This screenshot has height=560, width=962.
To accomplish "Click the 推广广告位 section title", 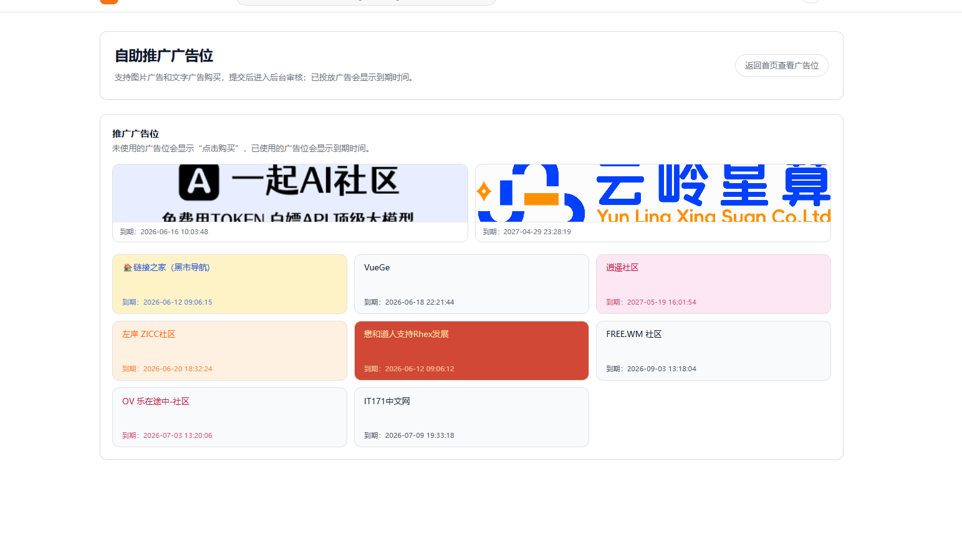I will point(135,133).
